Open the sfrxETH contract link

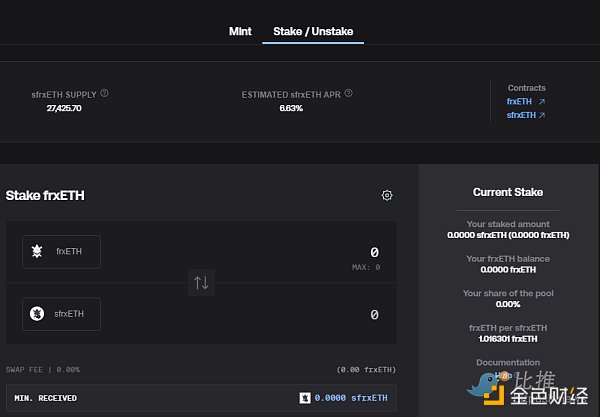click(521, 115)
